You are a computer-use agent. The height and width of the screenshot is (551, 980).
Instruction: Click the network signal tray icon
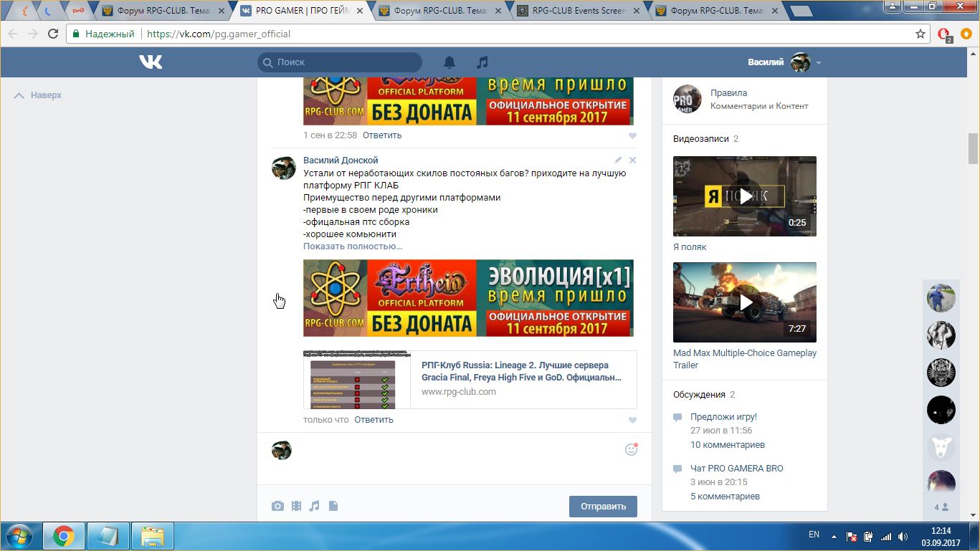[886, 536]
